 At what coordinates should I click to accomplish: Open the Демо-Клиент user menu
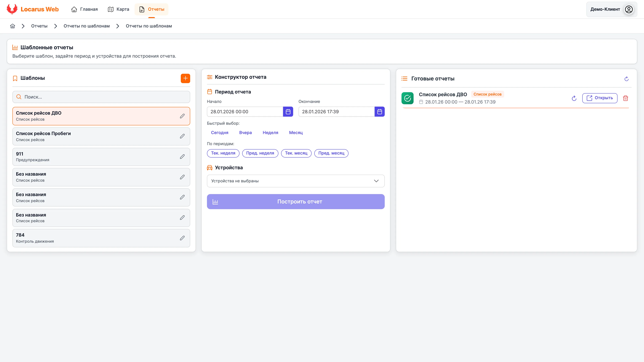[x=611, y=9]
